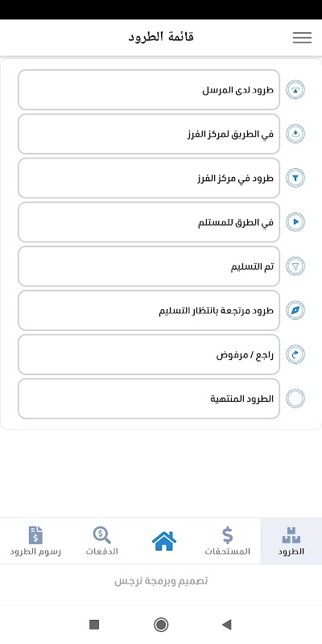Image resolution: width=322 pixels, height=644 pixels.
Task: Select the الطرود tab in the bottom bar
Action: coord(291,541)
